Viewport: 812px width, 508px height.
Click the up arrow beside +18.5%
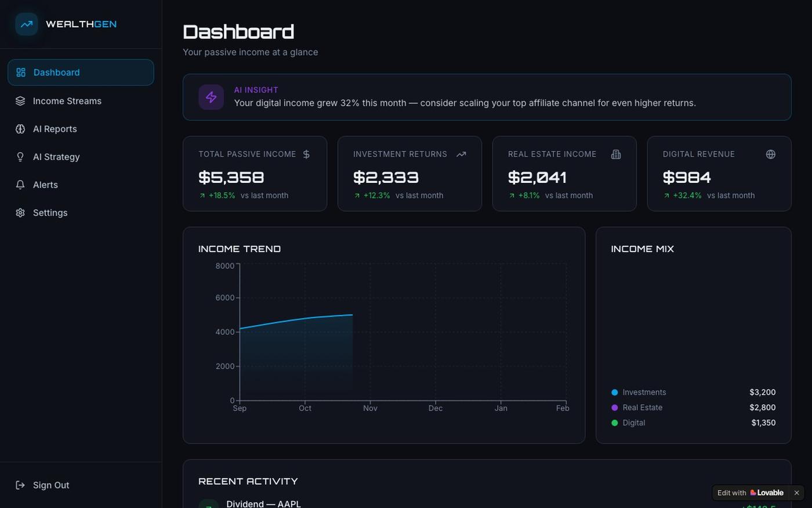pos(202,196)
